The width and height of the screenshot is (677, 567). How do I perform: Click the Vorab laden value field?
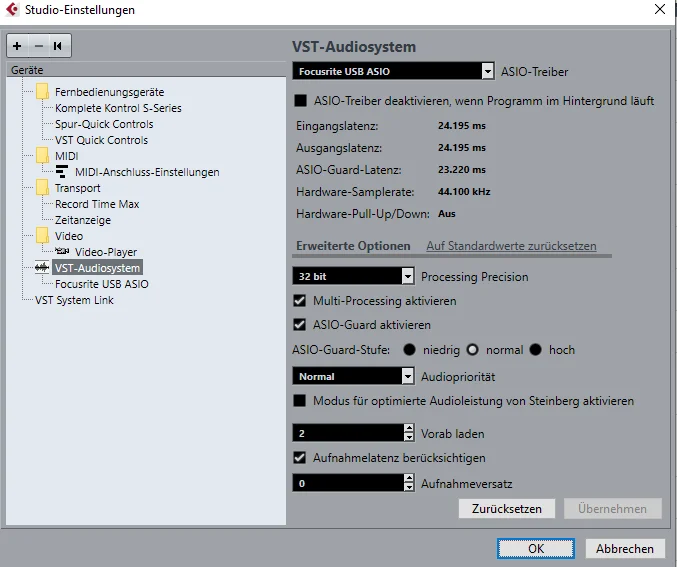pyautogui.click(x=348, y=433)
